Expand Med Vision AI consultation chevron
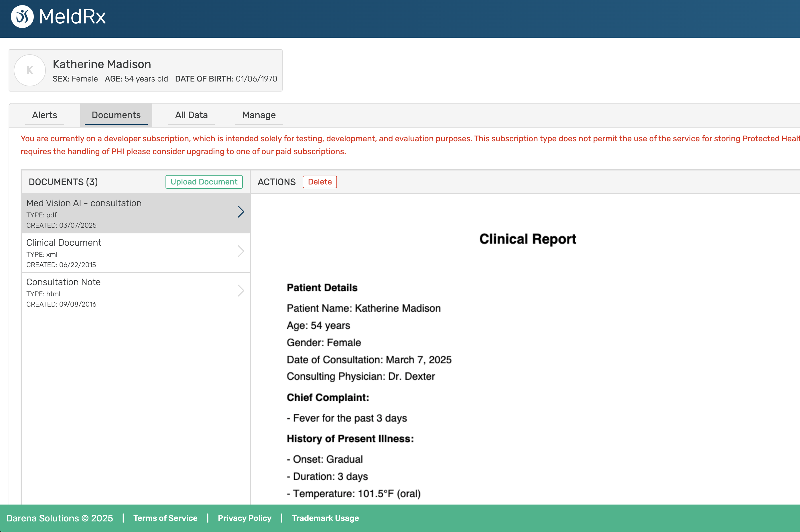The width and height of the screenshot is (800, 532). tap(241, 212)
